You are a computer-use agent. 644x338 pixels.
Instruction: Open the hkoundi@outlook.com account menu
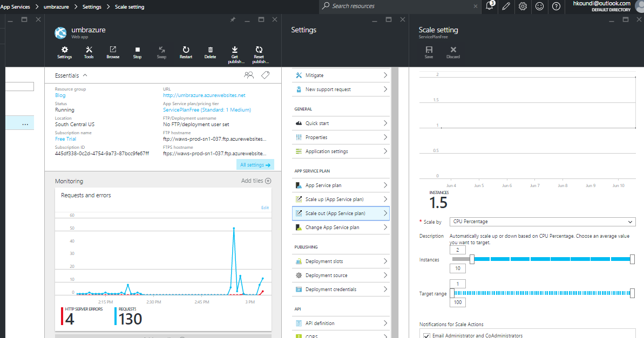pyautogui.click(x=602, y=6)
